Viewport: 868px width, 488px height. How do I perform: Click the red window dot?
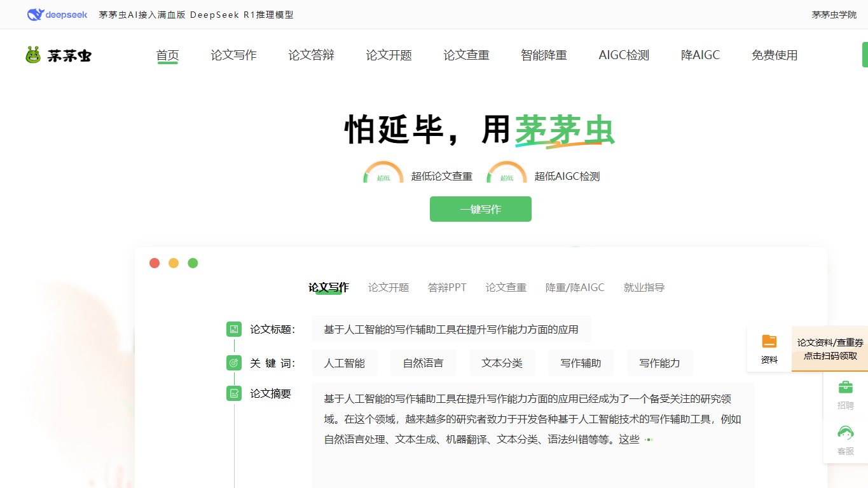[x=155, y=263]
